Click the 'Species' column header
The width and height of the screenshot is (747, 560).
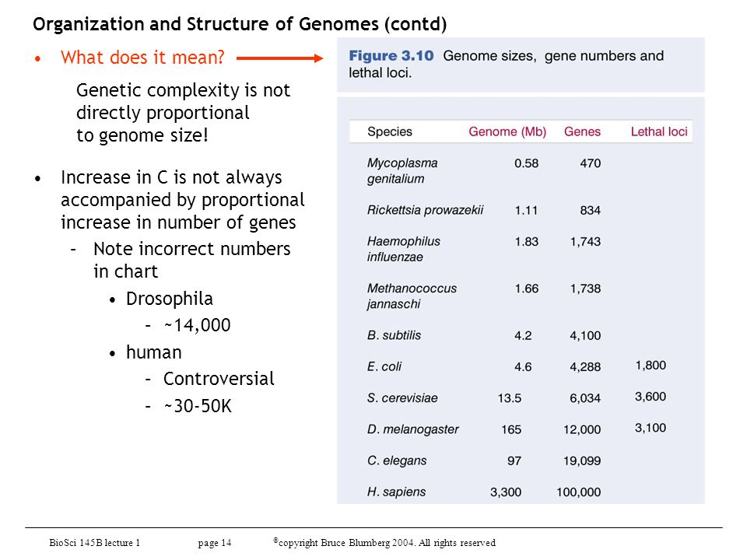(390, 131)
